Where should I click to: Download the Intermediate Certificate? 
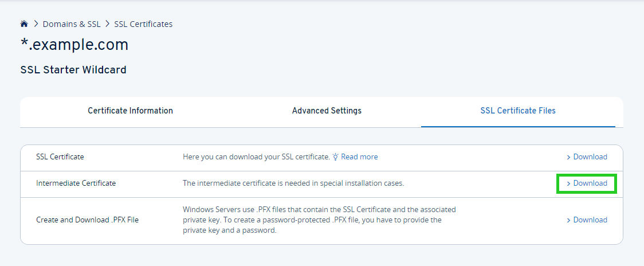pyautogui.click(x=587, y=183)
